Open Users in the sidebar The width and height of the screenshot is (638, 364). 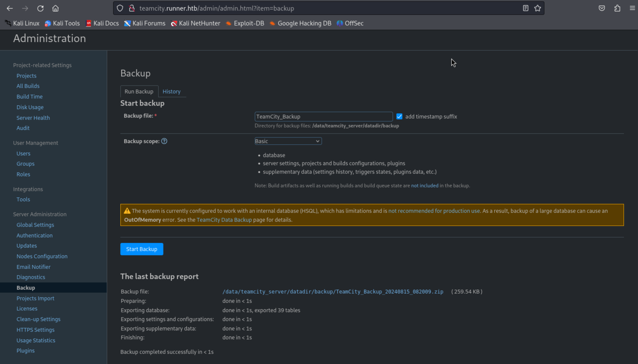coord(23,154)
